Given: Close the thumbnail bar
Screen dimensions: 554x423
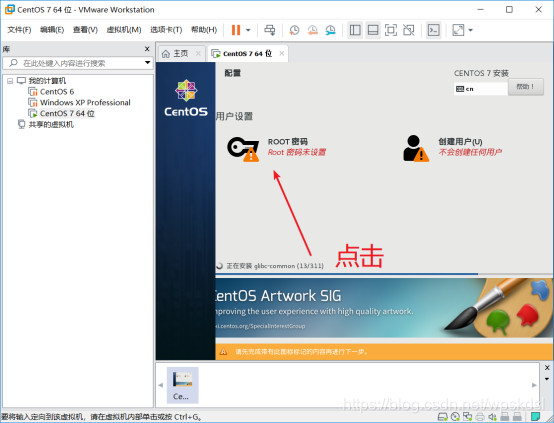Looking at the screenshot, I should [x=547, y=368].
